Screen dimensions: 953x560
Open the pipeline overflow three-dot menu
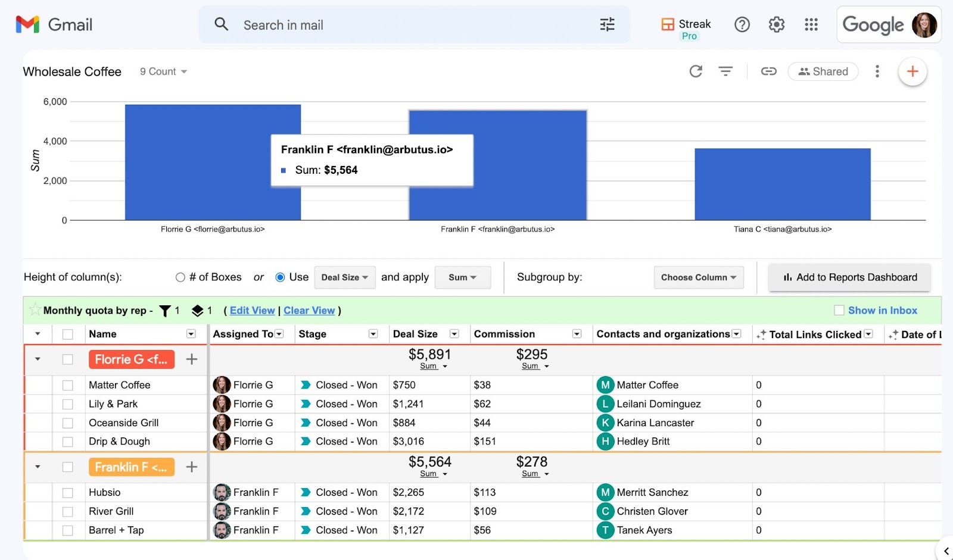(877, 71)
